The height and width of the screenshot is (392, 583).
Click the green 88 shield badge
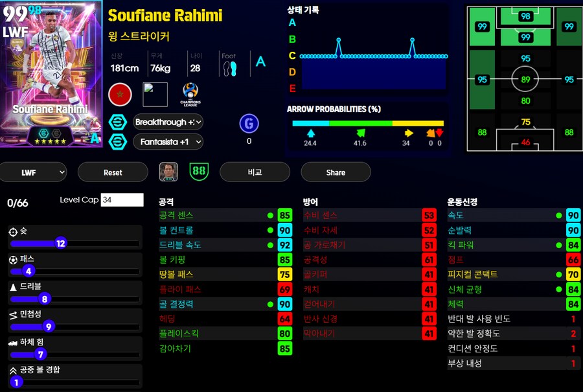199,172
